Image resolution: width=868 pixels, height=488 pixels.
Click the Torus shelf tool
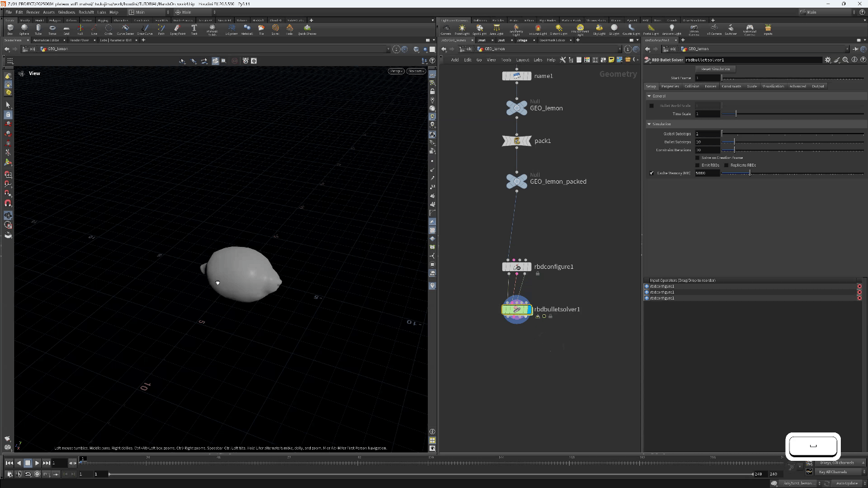(x=52, y=29)
